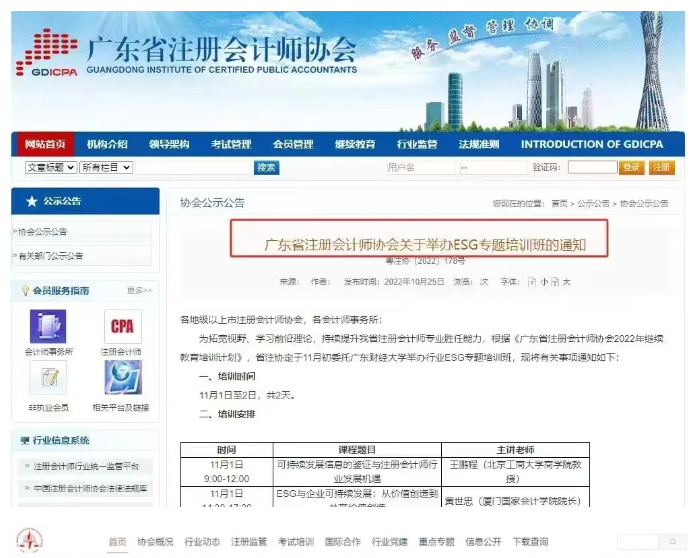This screenshot has height=558, width=696.
Task: Open INTRODUCTION OF GDICPA menu
Action: click(x=592, y=144)
